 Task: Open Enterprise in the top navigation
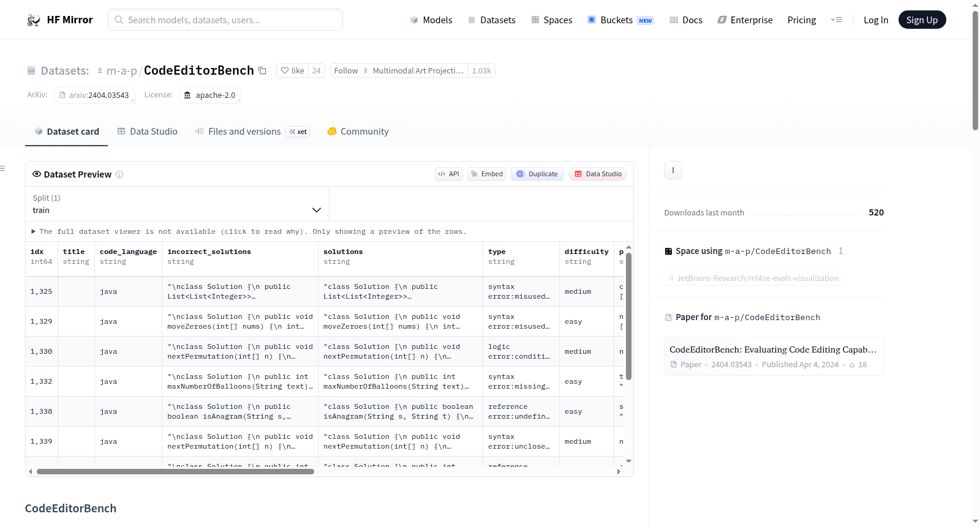[x=745, y=20]
